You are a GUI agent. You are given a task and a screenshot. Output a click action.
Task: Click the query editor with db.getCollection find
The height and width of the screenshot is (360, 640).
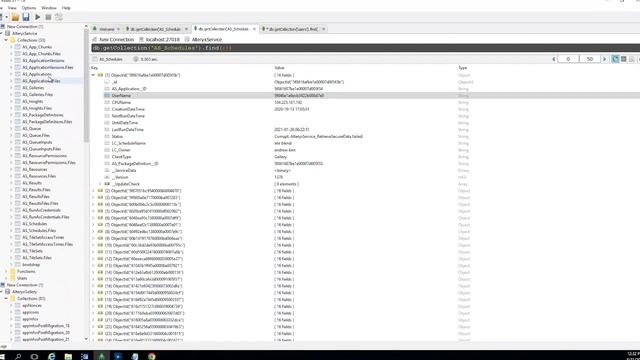[x=365, y=48]
